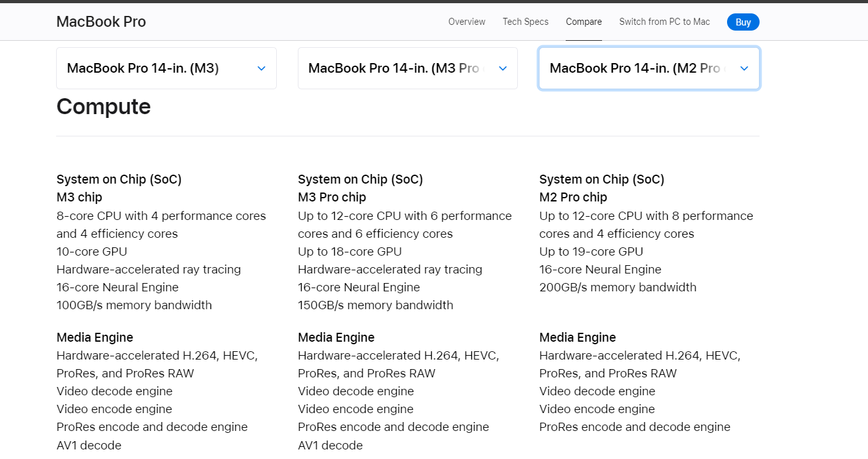Open the Tech Specs tab
This screenshot has width=868, height=459.
point(526,22)
